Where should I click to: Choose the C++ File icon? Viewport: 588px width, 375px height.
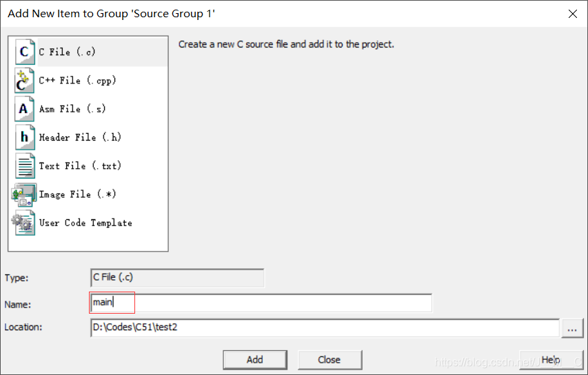click(x=25, y=80)
